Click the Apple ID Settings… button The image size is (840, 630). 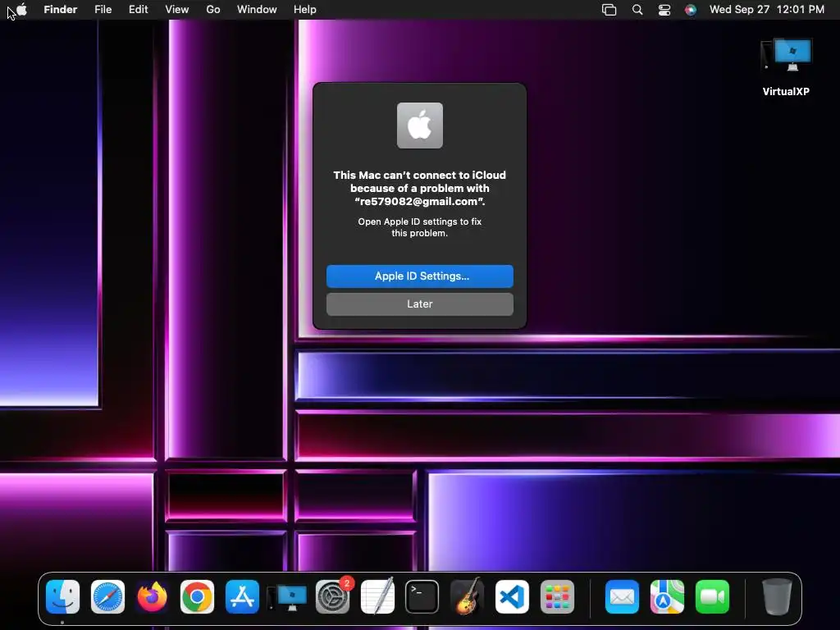coord(420,276)
